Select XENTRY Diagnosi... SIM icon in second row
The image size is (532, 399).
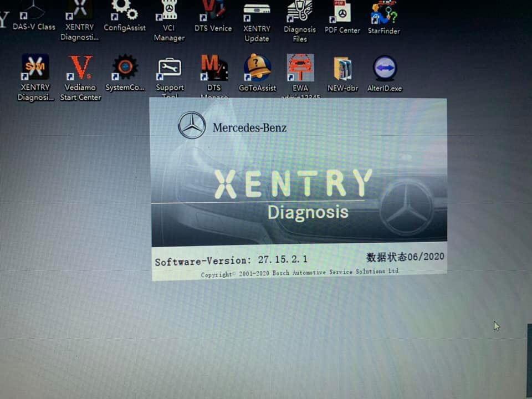35,78
